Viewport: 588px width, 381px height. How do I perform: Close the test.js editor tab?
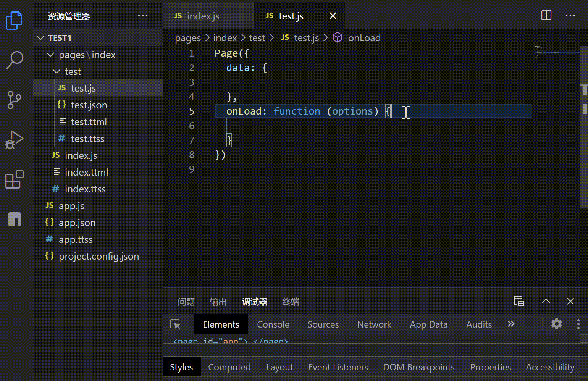[333, 16]
